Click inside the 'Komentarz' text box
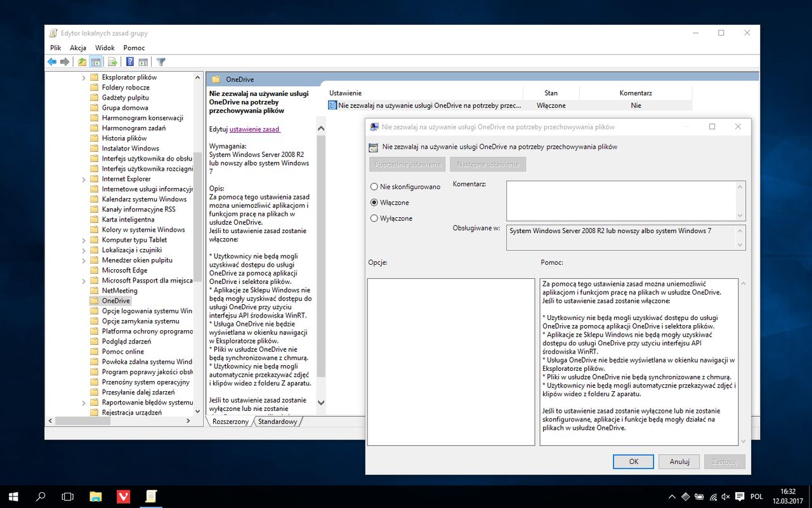The width and height of the screenshot is (812, 508). click(x=620, y=200)
